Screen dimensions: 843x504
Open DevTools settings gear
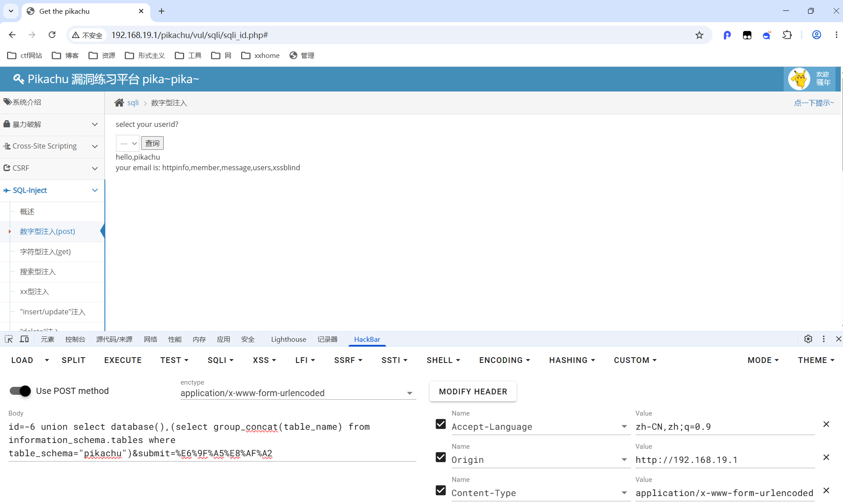pos(808,339)
